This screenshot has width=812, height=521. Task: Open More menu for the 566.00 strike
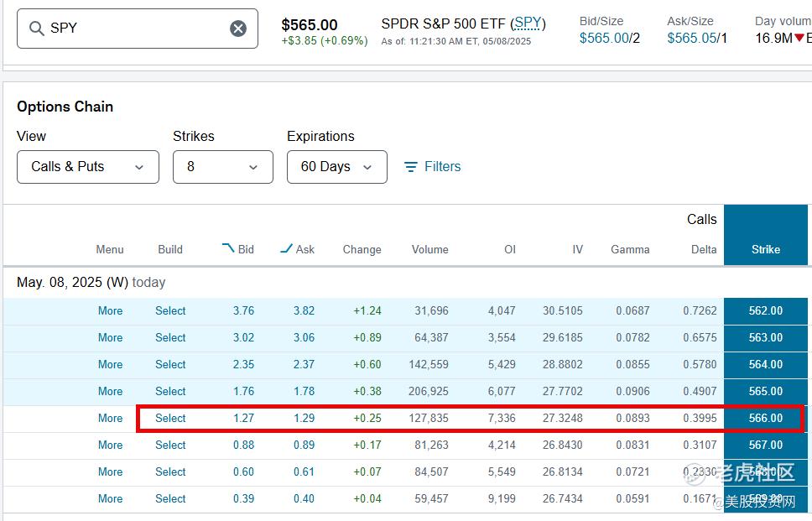[110, 419]
